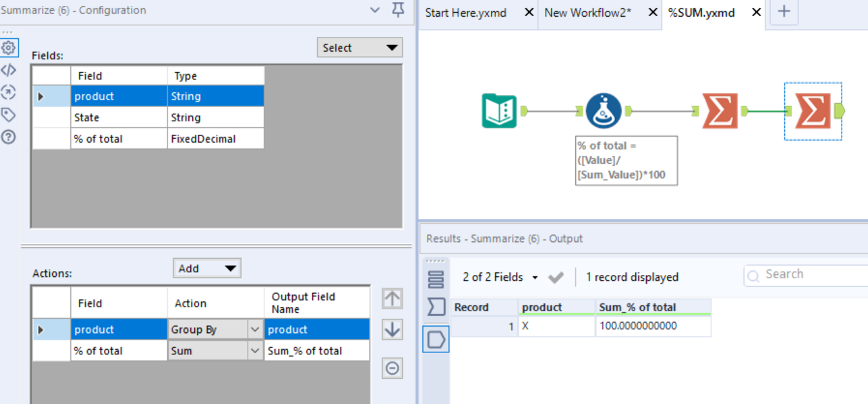
Task: Select the Formula tool on the canvas
Action: [603, 110]
